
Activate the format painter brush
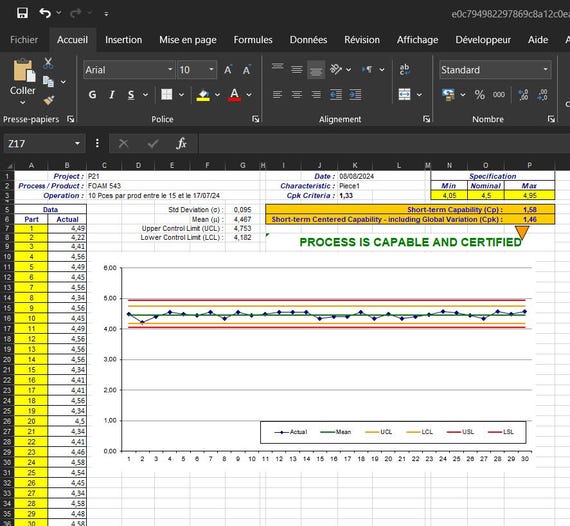(49, 100)
